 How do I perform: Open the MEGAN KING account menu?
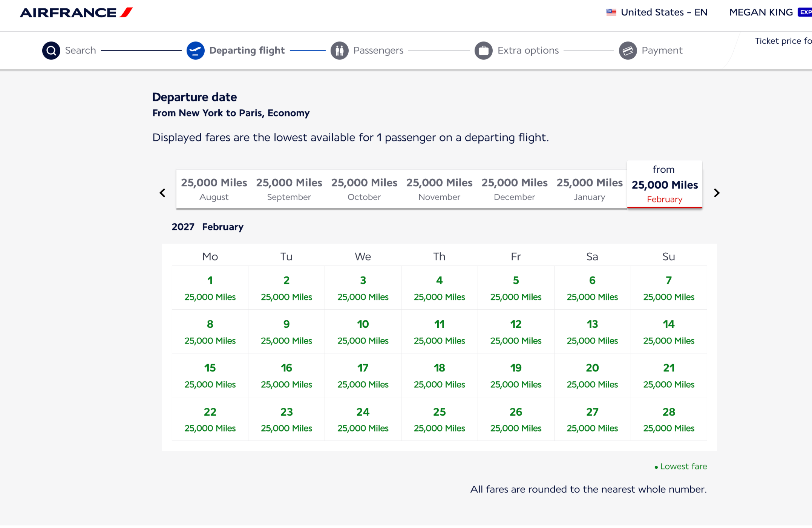coord(761,12)
